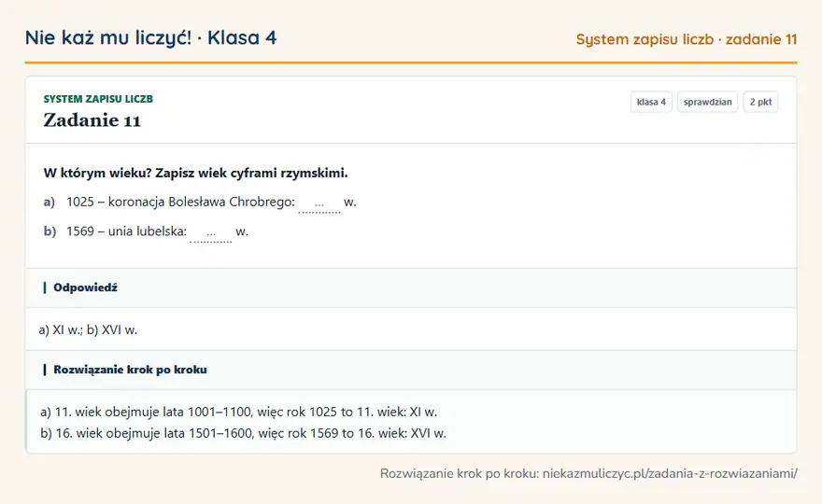Viewport: 822px width, 504px height.
Task: Click the 'Zadanie 11' title
Action: [92, 120]
